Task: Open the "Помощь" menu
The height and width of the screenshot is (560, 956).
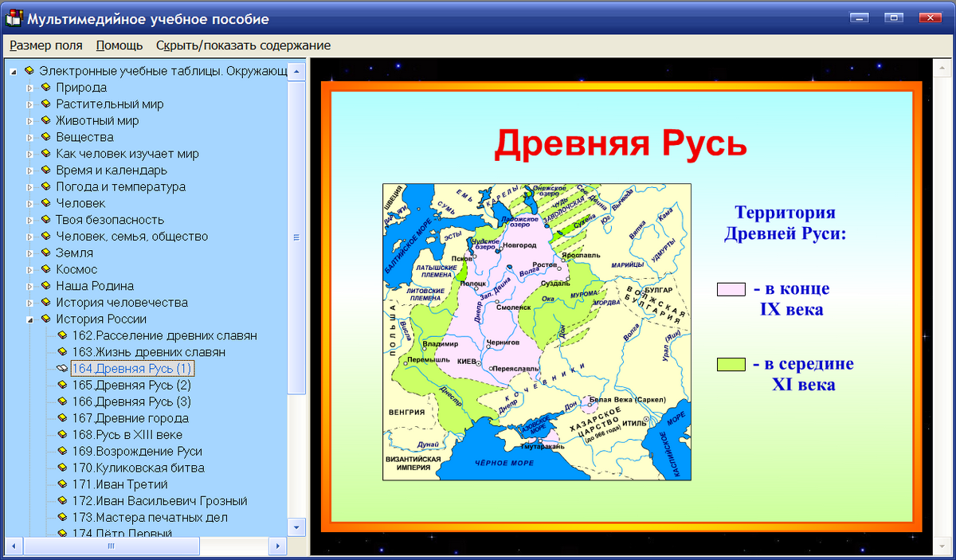Action: point(119,45)
